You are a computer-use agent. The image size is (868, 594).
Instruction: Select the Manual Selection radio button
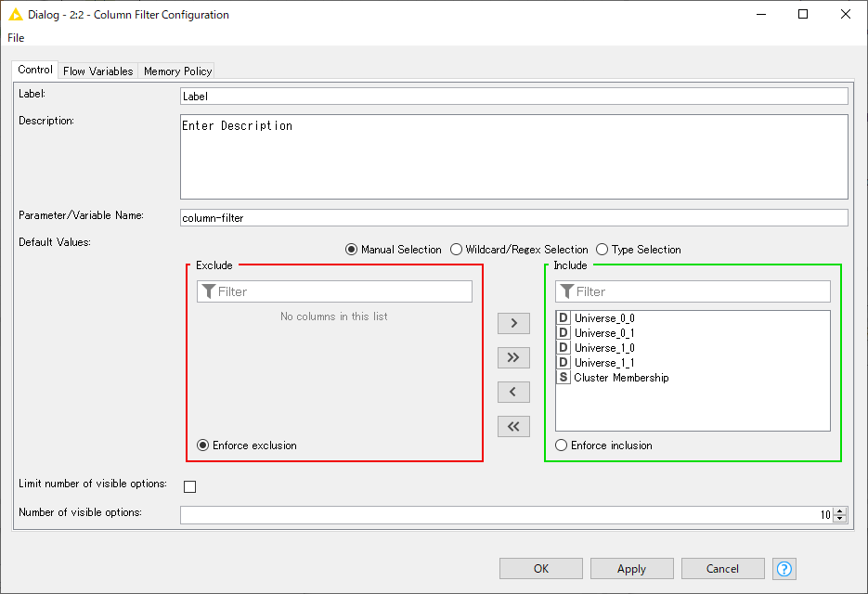tap(351, 250)
